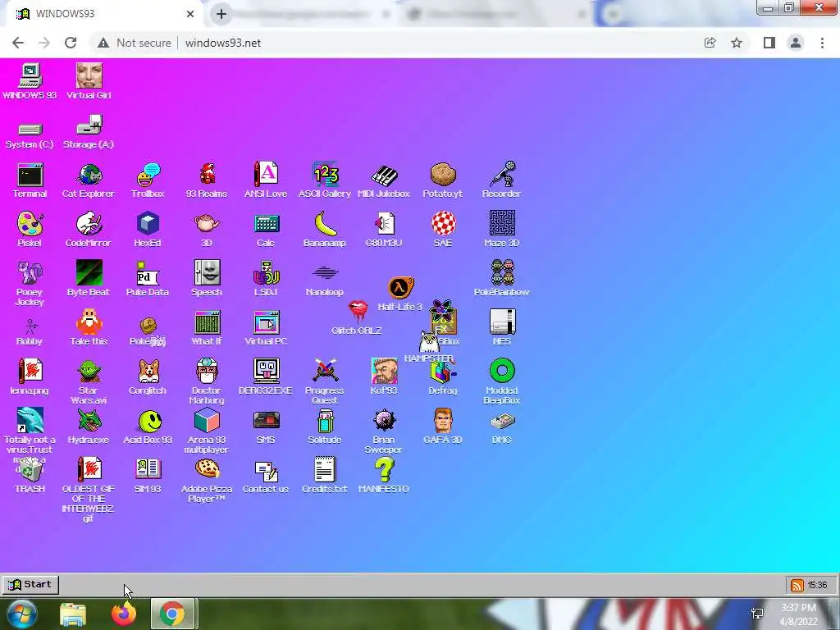Open the LSDJ icon
840x630 pixels.
[267, 273]
